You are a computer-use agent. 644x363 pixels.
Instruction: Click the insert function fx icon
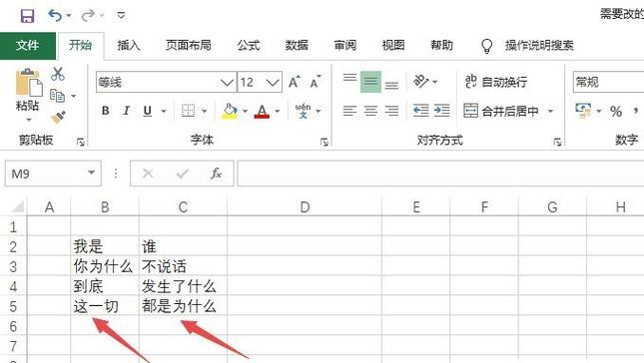[216, 174]
